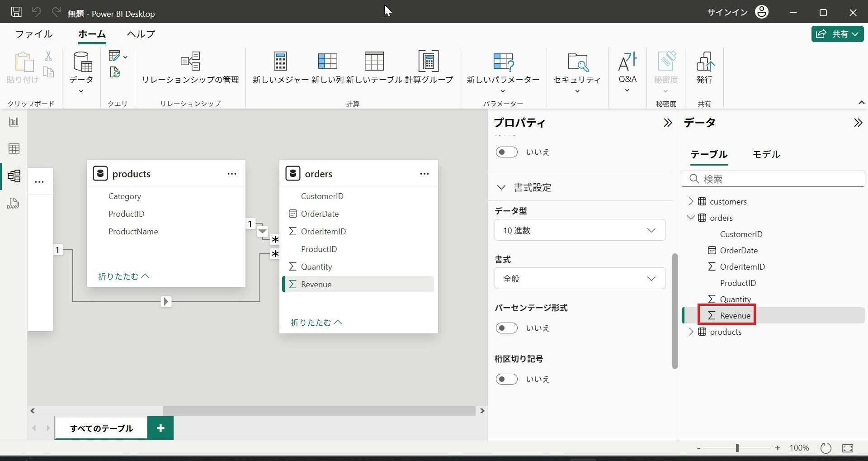Click the canvas horizontal scrollbar
This screenshot has height=461, width=868.
point(319,410)
